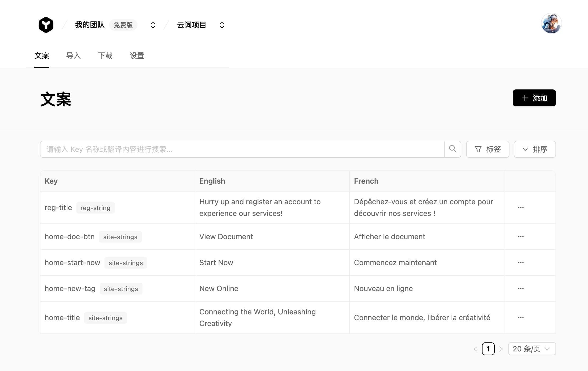Viewport: 588px width, 371px height.
Task: Open the actions menu for home-title row
Action: pos(521,317)
